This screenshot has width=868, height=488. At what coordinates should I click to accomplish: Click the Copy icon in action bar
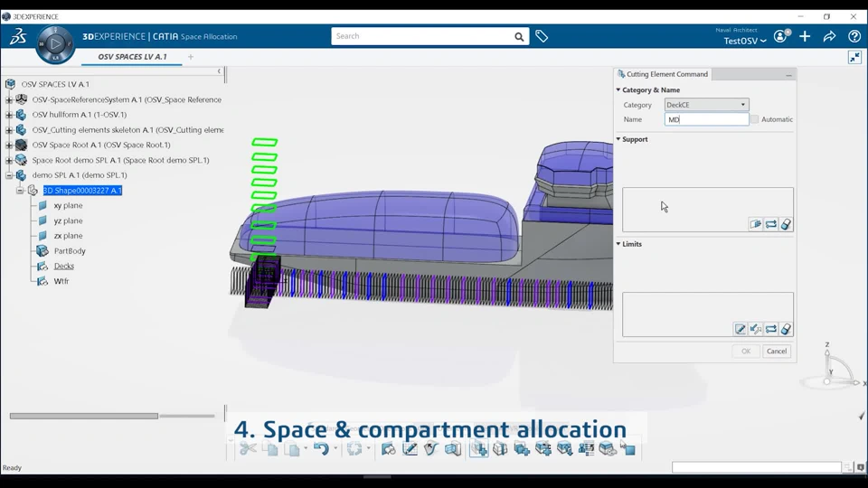pos(270,449)
